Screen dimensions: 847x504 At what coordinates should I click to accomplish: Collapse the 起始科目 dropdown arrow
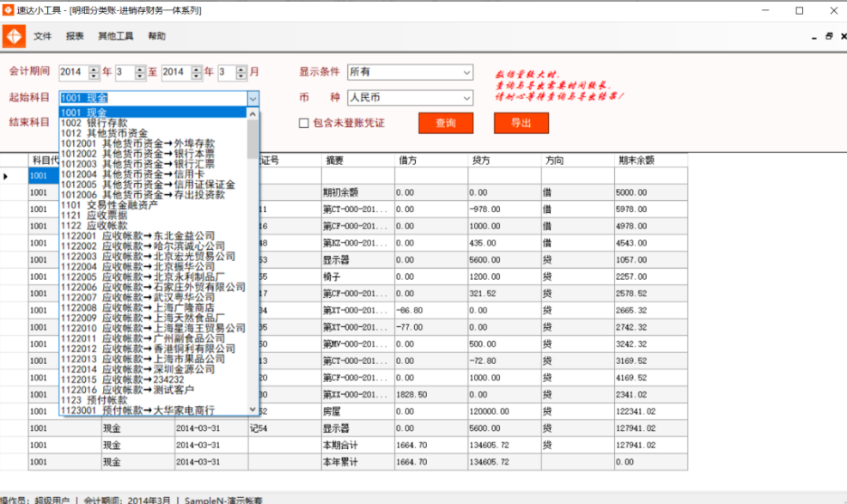[x=253, y=98]
